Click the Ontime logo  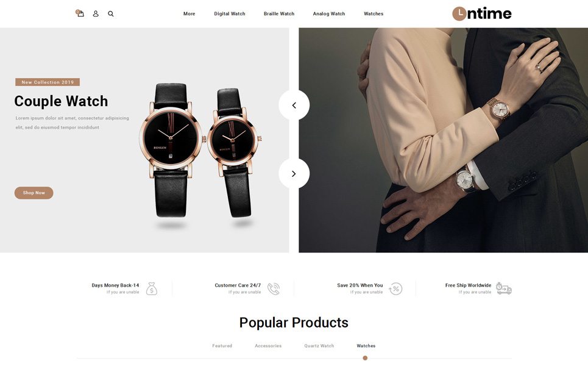(x=482, y=13)
